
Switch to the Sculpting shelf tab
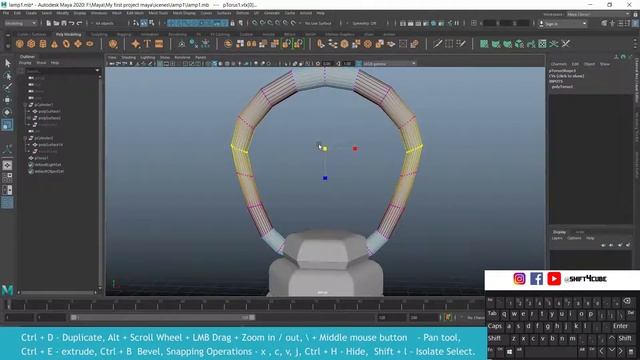pos(99,35)
